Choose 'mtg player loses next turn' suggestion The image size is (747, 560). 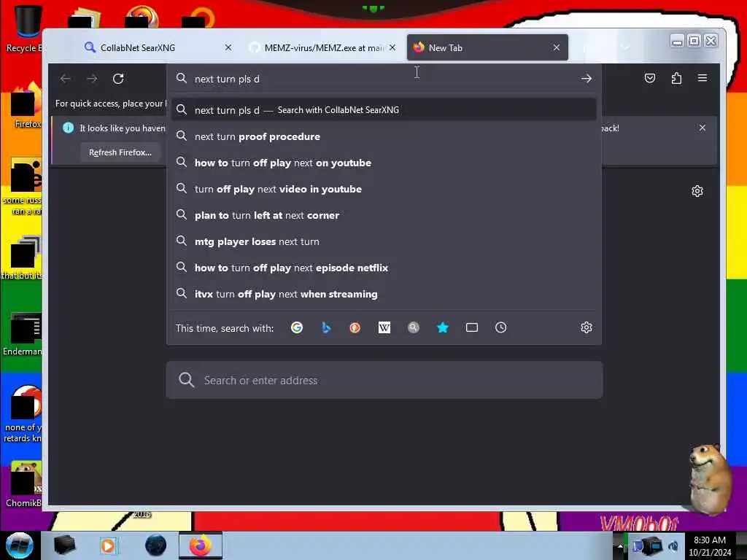[x=384, y=241]
